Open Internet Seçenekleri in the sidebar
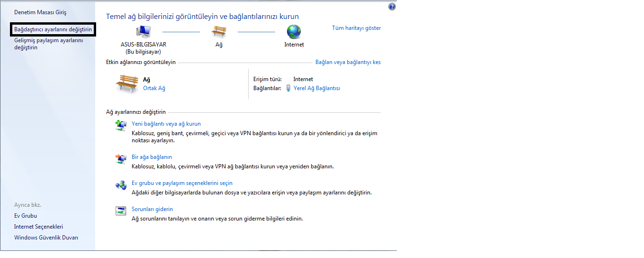The height and width of the screenshot is (258, 644). 38,227
